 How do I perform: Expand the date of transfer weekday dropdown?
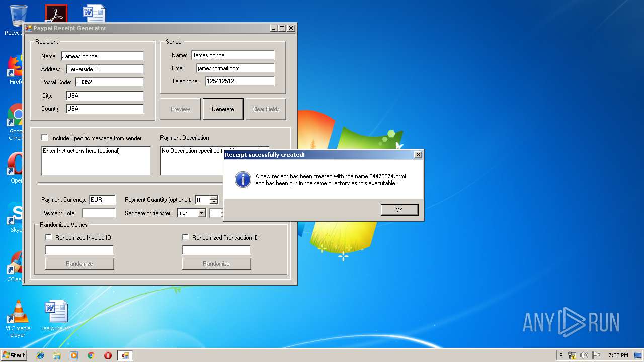click(202, 213)
